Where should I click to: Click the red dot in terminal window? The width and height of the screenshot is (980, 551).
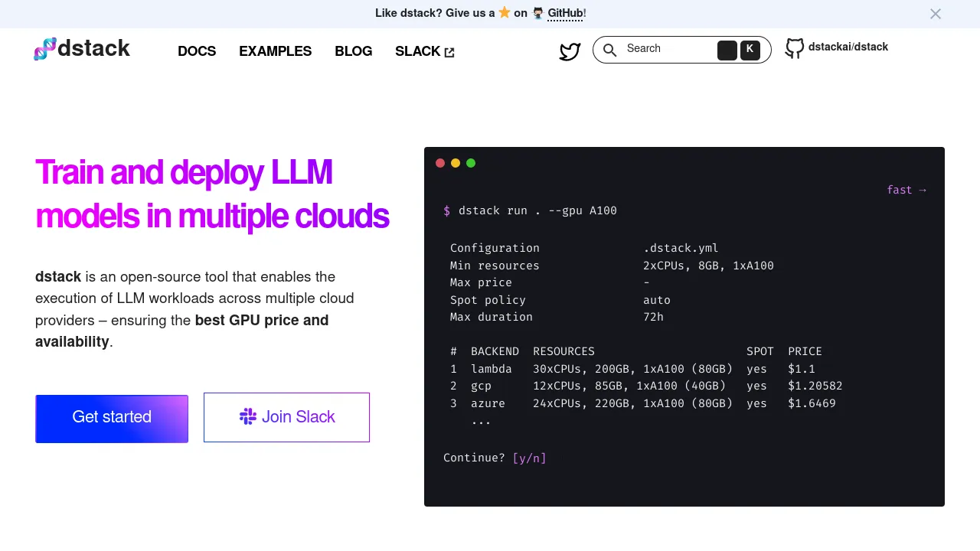440,163
